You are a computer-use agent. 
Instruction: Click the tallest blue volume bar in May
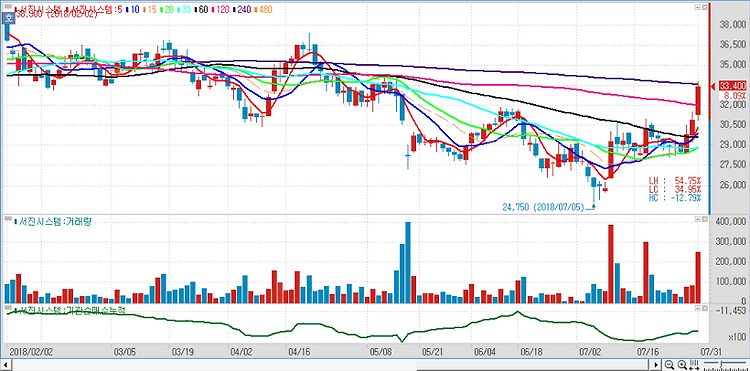(408, 262)
